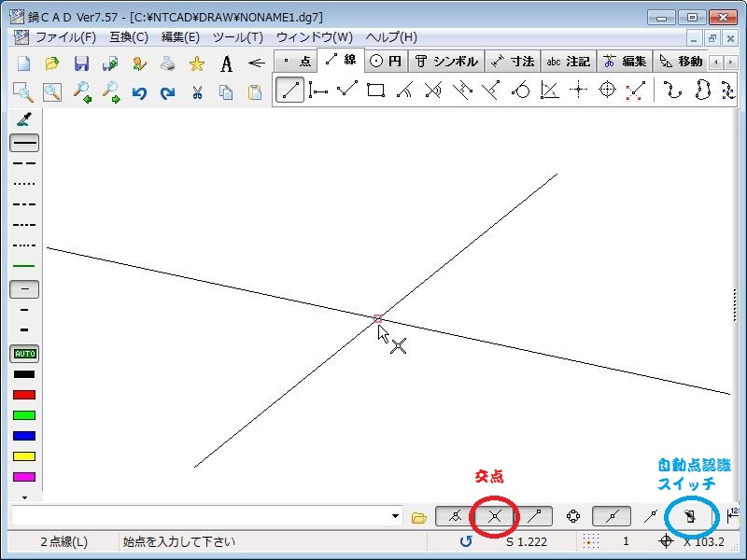Image resolution: width=747 pixels, height=560 pixels.
Task: Pick attributes with the eyedropper tool
Action: [24, 120]
